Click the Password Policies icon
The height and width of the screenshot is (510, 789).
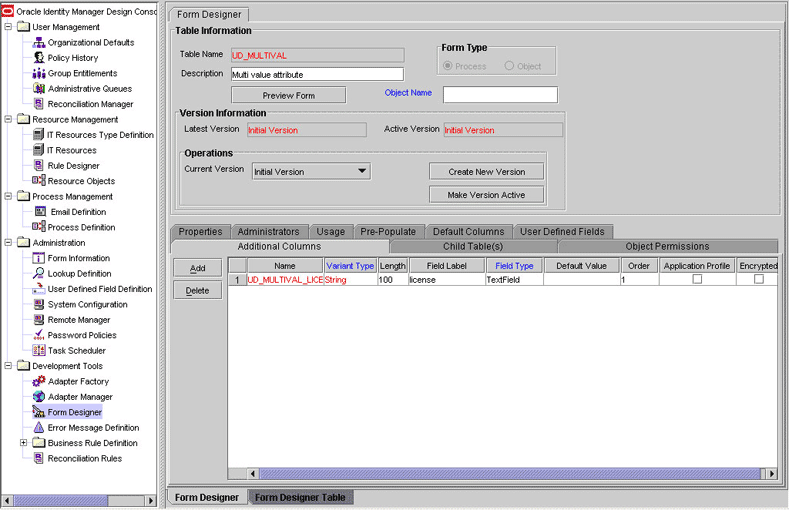(x=39, y=335)
